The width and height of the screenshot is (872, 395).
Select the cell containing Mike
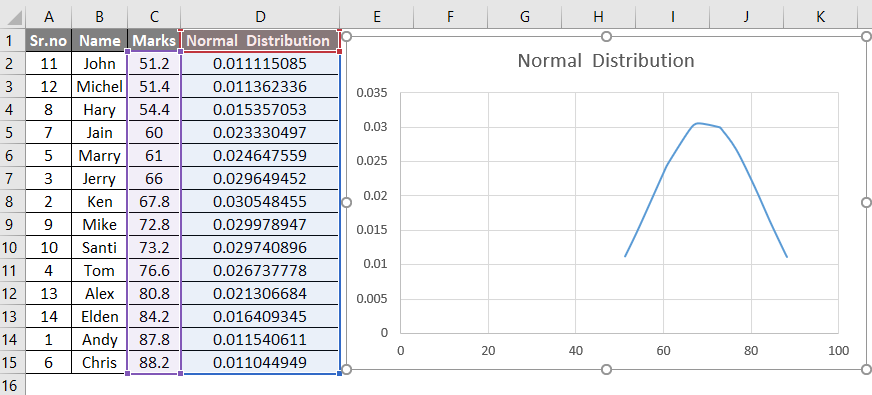pos(100,225)
